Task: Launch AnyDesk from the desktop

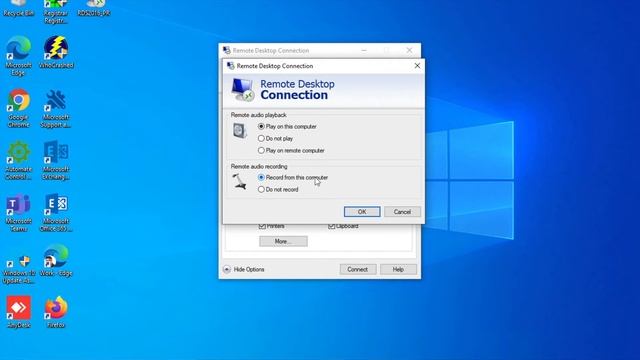Action: [18, 312]
